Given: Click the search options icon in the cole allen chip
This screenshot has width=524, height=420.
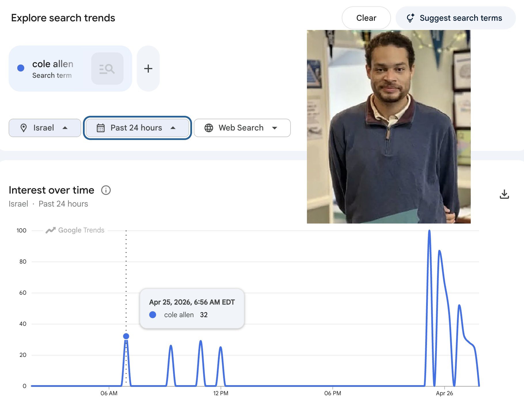Looking at the screenshot, I should click(107, 69).
